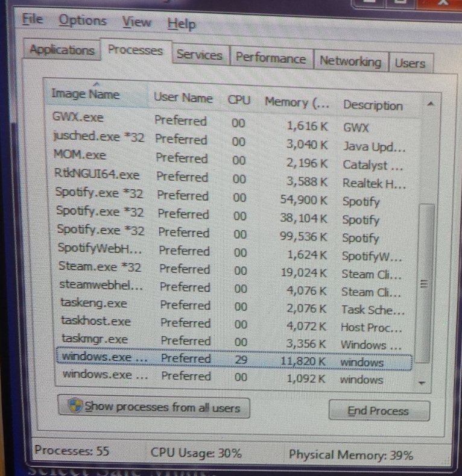Select windows.exe using 29 CPU
Image resolution: width=462 pixels, height=476 pixels.
coord(234,360)
